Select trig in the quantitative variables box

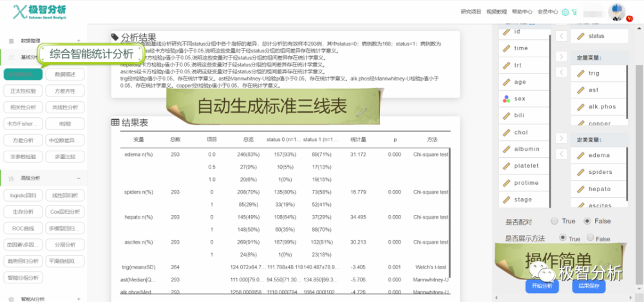point(599,73)
